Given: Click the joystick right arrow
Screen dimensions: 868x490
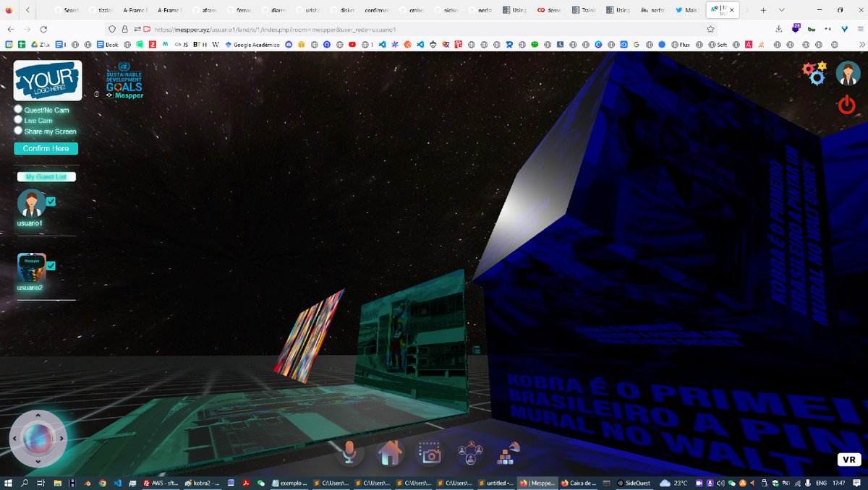Looking at the screenshot, I should [61, 438].
